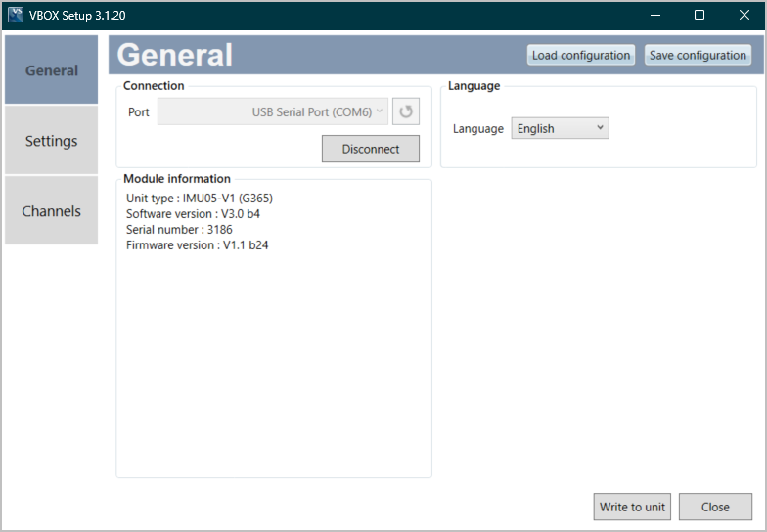The width and height of the screenshot is (767, 532).
Task: Click the Connection group label
Action: (x=154, y=86)
